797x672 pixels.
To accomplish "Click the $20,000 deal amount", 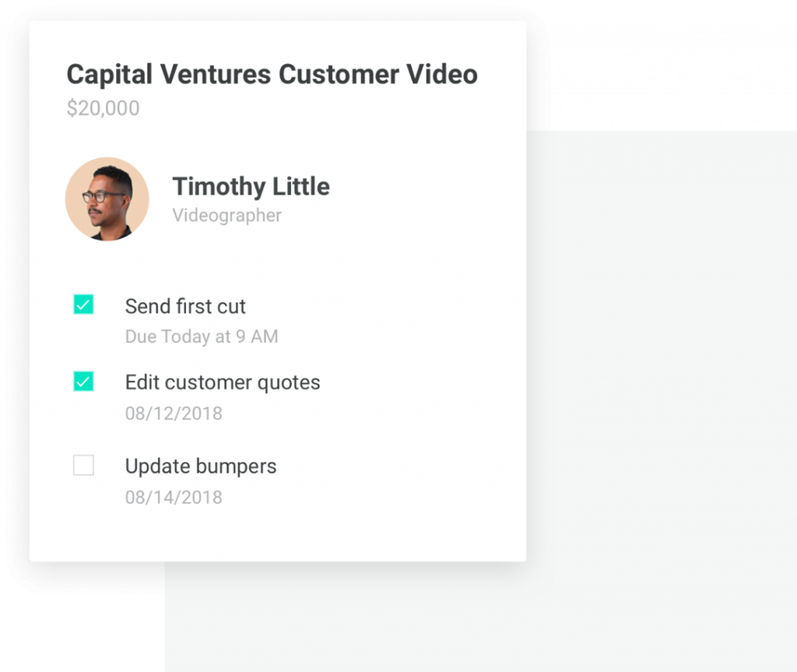I will (103, 108).
